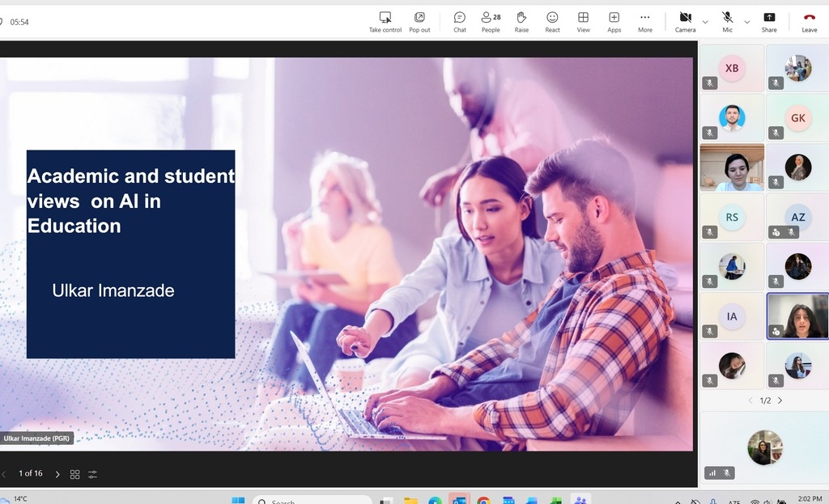Select the XB participant tile
This screenshot has height=504, width=829.
(x=732, y=68)
